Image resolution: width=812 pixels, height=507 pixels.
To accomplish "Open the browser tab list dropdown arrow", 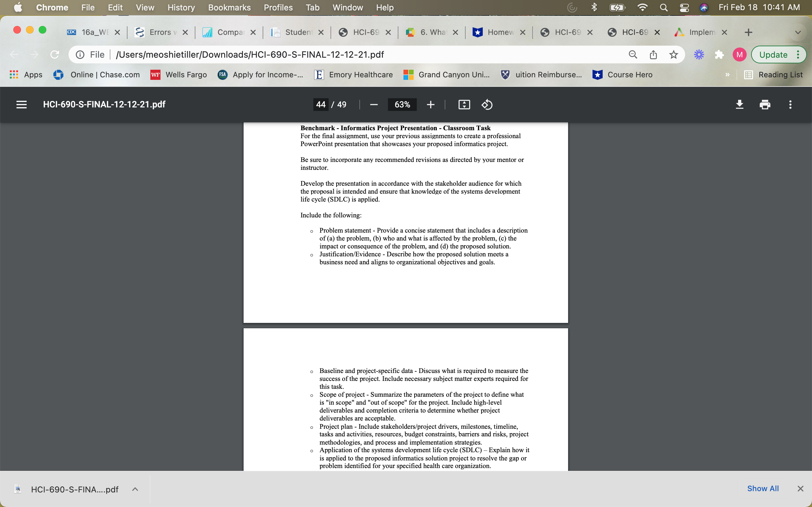I will (x=798, y=32).
